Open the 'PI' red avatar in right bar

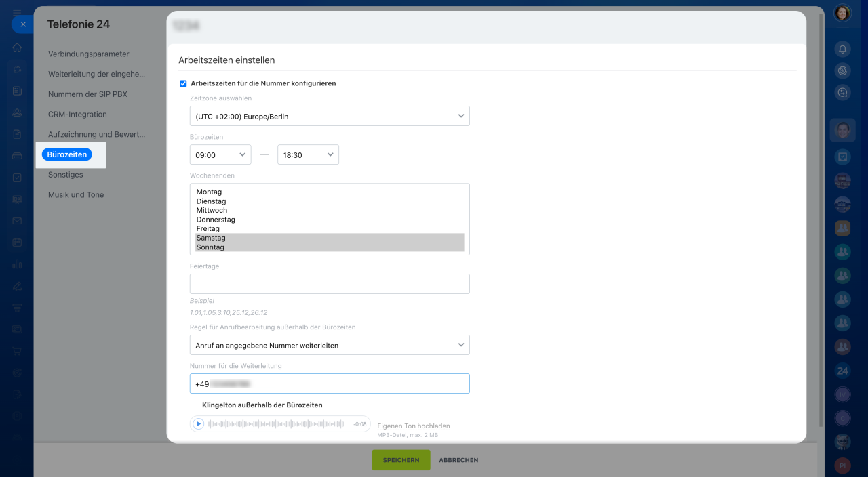point(842,465)
